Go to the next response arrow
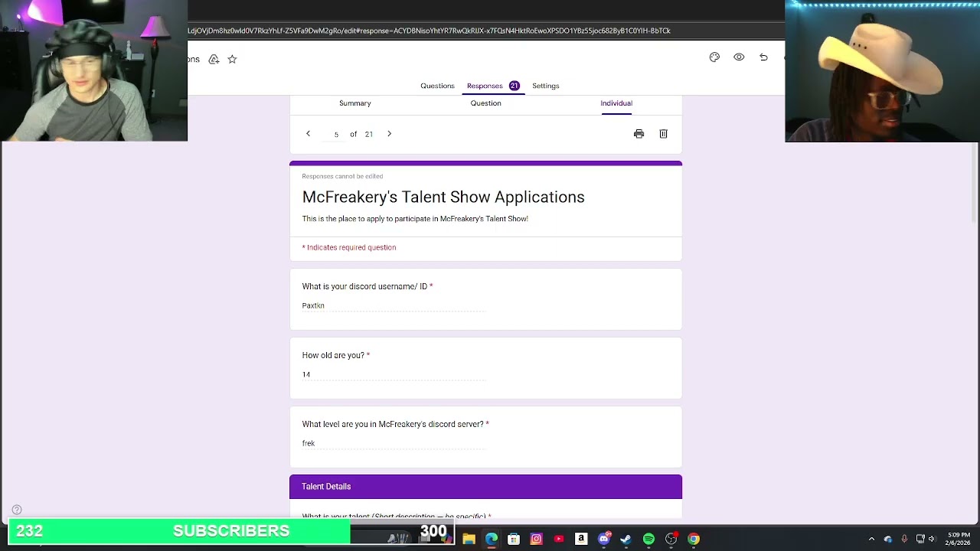The width and height of the screenshot is (980, 551). click(x=389, y=134)
